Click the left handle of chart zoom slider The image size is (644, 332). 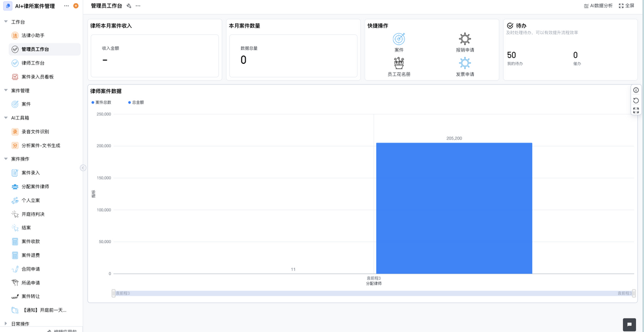pos(114,293)
